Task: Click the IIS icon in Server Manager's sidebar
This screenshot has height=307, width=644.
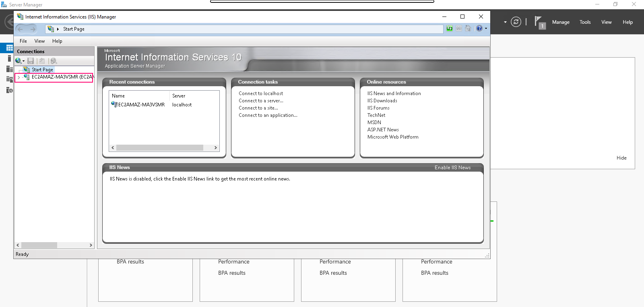Action: [10, 90]
